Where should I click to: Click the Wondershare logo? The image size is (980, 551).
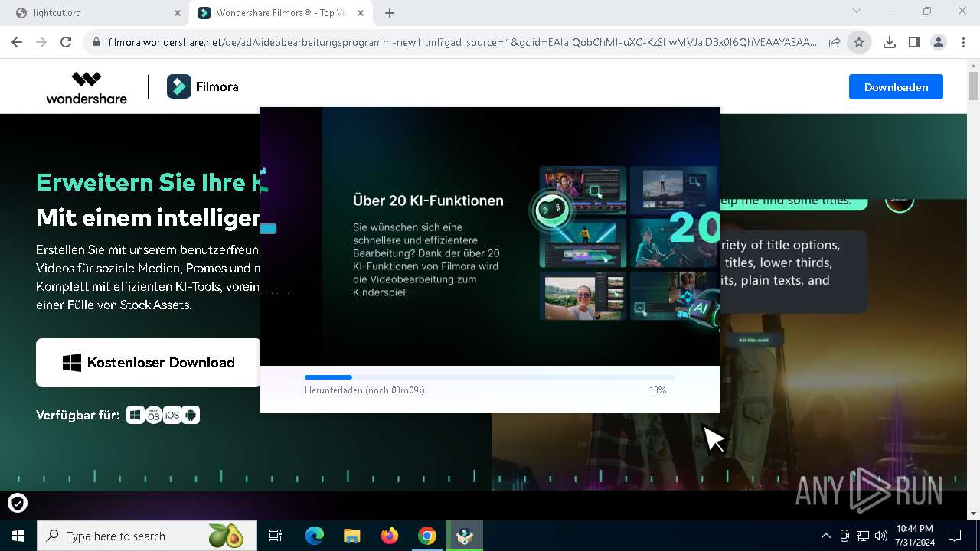(x=87, y=87)
